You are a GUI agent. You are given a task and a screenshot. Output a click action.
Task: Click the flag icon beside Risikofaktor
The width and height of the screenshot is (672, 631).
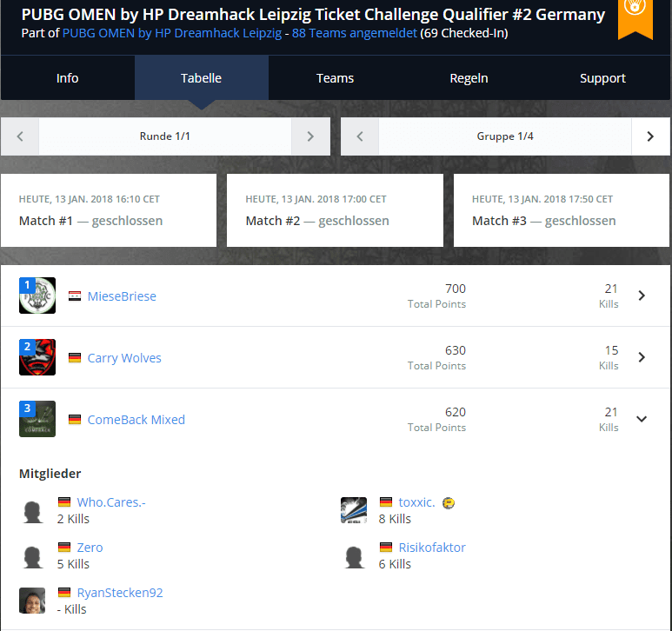click(x=386, y=547)
